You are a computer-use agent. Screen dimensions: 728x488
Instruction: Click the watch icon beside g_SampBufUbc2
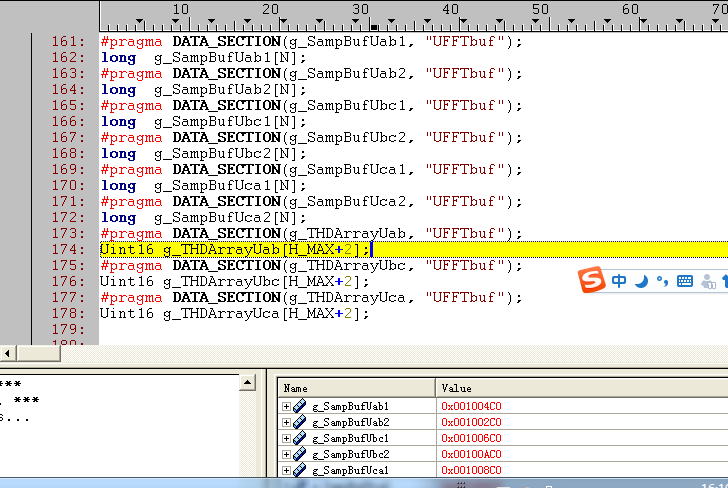(300, 454)
